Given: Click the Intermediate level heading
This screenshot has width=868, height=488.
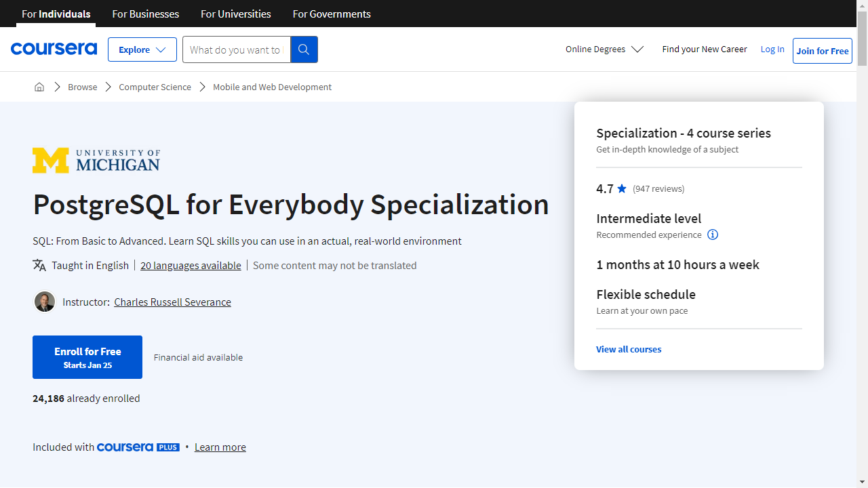Looking at the screenshot, I should pyautogui.click(x=649, y=218).
